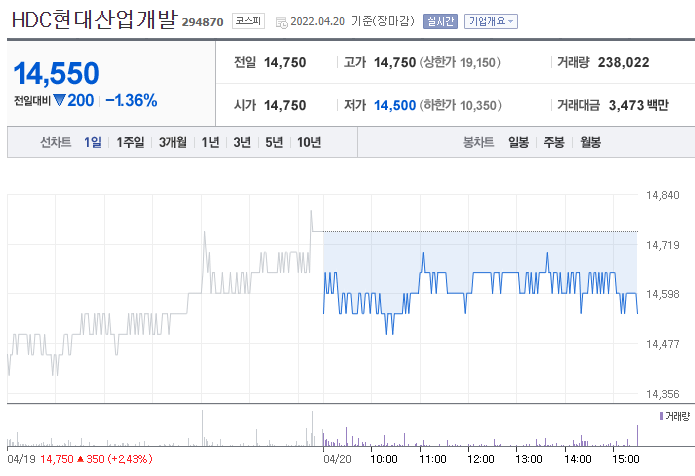Select the 1일 line chart tab
The height and width of the screenshot is (476, 695).
click(93, 142)
